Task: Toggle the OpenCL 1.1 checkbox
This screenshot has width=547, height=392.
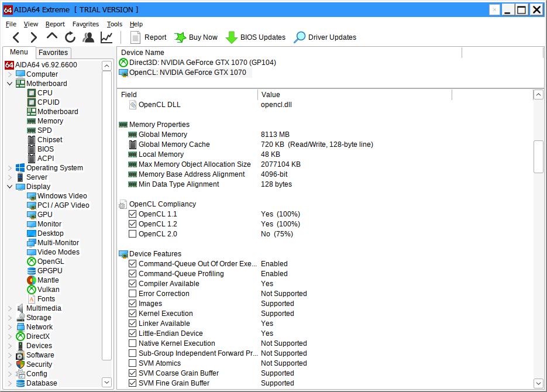Action: pos(133,214)
